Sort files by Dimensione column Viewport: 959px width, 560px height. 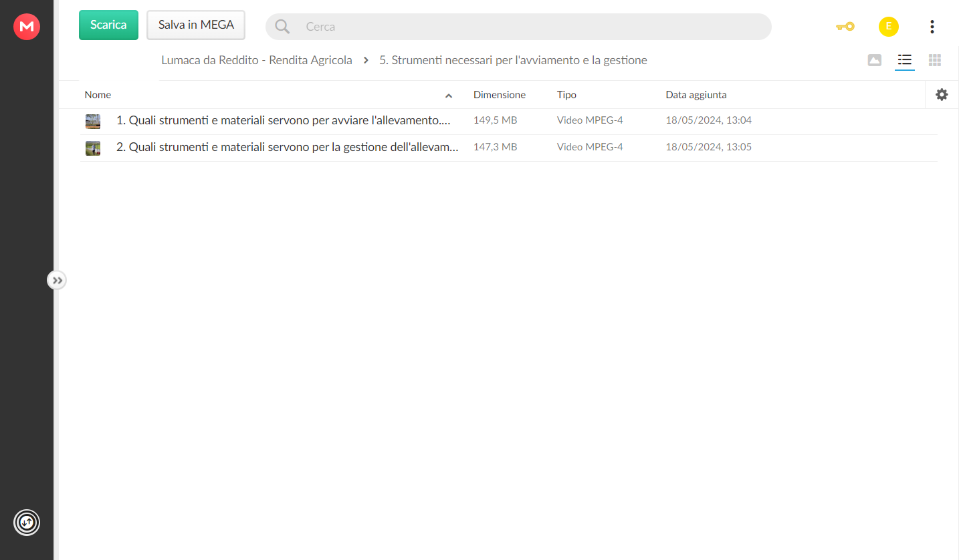(x=500, y=95)
